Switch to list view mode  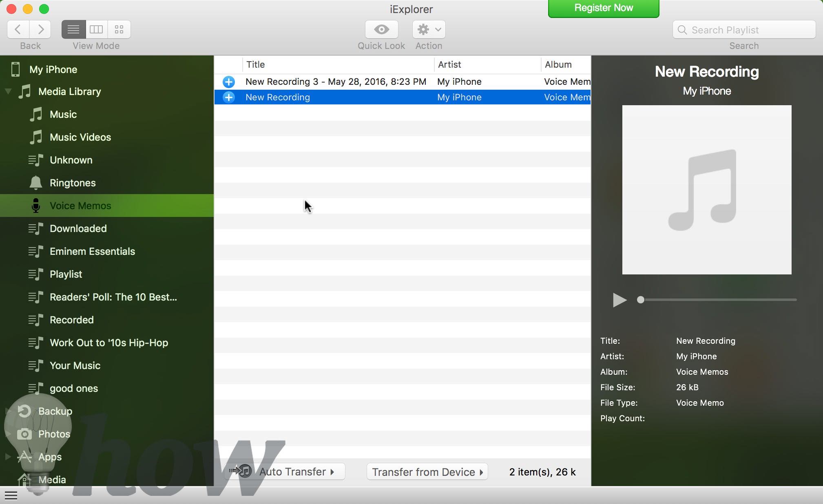coord(73,29)
